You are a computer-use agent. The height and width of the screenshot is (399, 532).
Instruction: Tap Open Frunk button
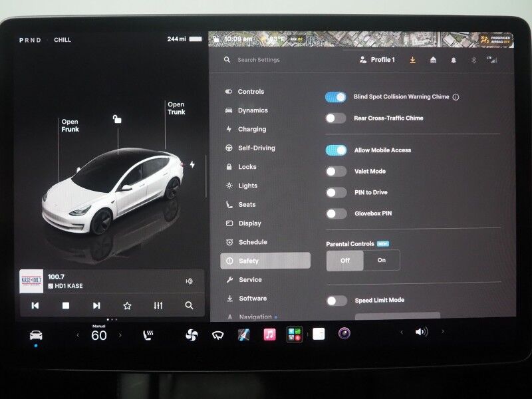tap(70, 126)
